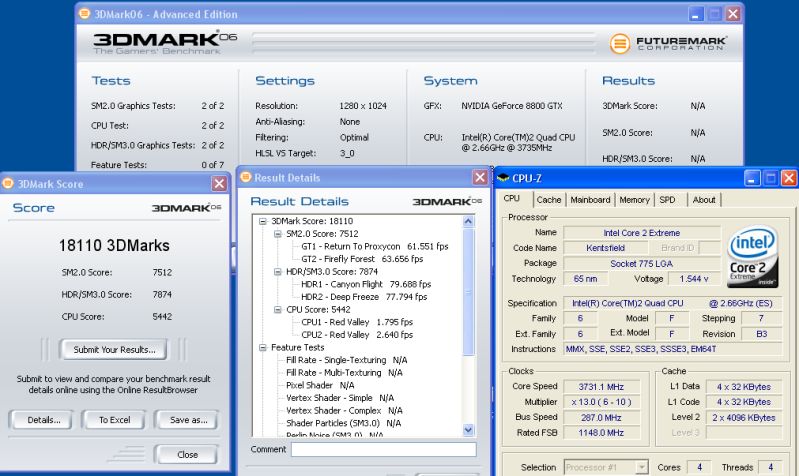Switch to the SPD tab
The width and height of the screenshot is (799, 476).
[x=667, y=200]
